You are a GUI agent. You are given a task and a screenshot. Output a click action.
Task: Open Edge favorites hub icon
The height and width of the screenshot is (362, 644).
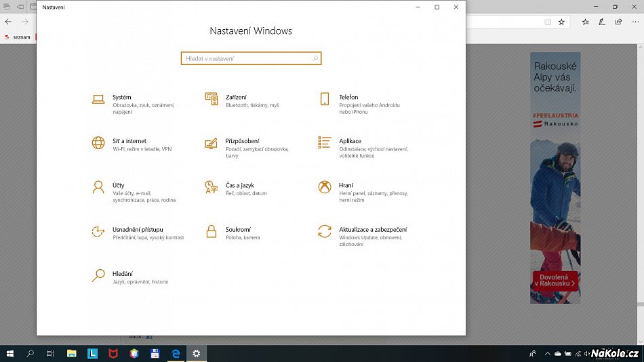click(x=586, y=22)
